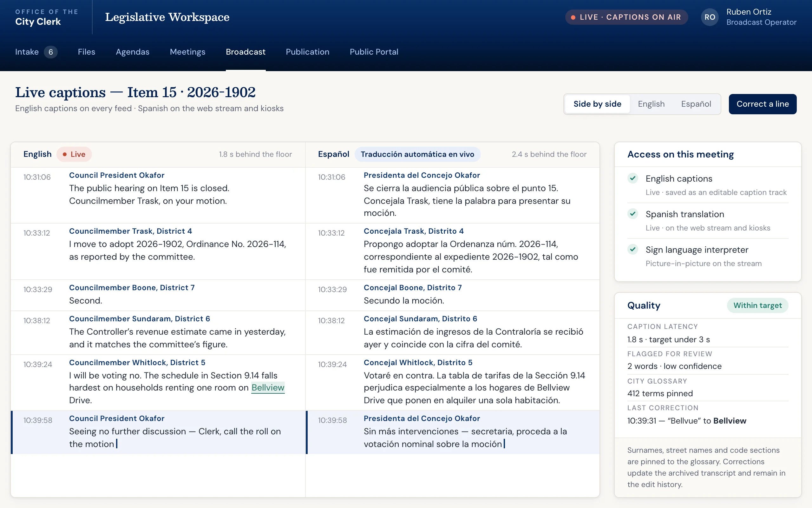
Task: Click the Intake count badge 6
Action: 51,52
